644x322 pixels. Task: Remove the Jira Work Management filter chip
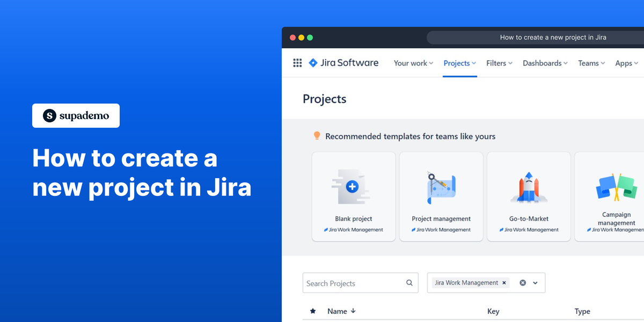point(504,282)
